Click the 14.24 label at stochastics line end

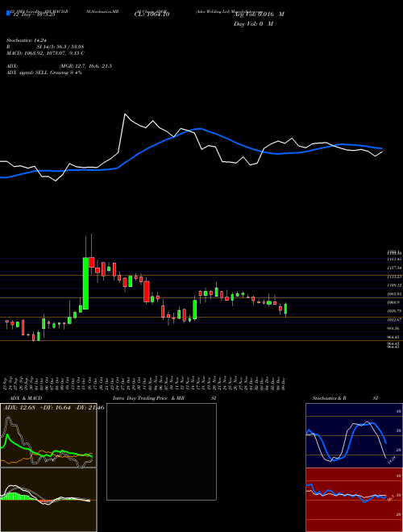coord(392,461)
